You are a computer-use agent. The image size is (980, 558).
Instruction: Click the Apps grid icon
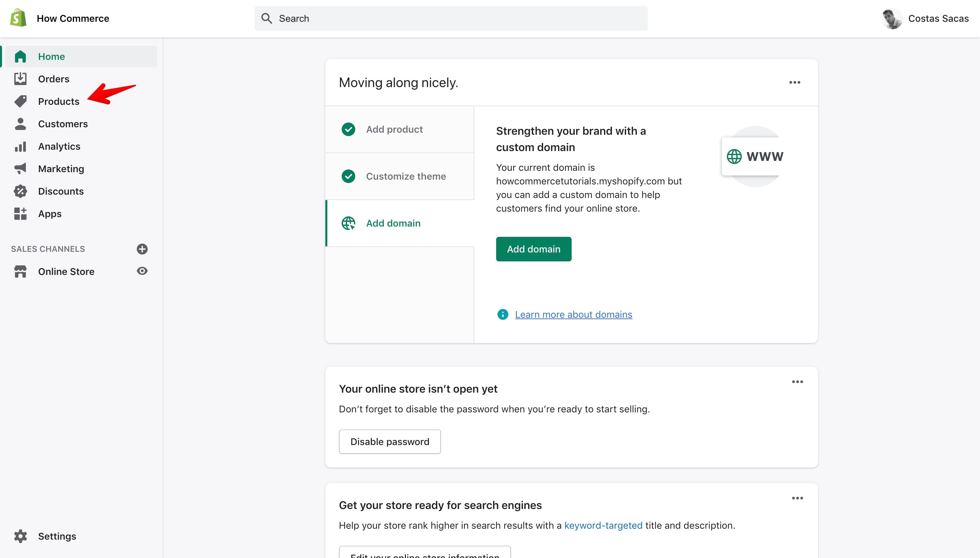(20, 213)
